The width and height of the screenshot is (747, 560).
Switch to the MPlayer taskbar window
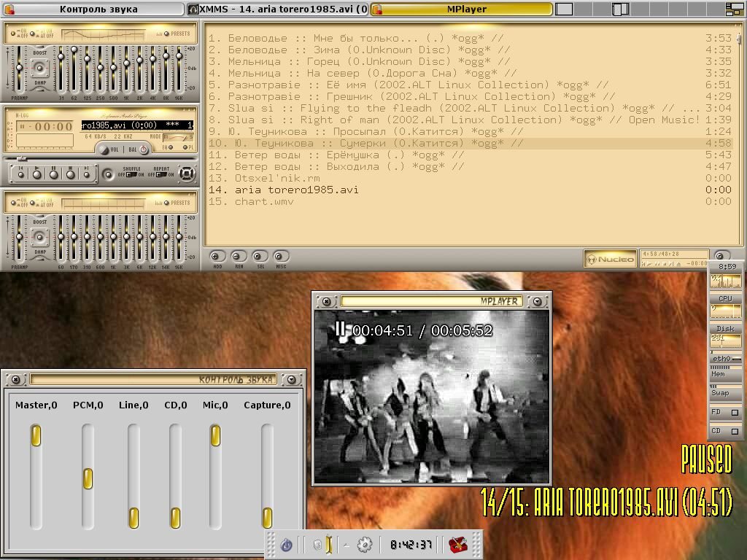coord(462,9)
